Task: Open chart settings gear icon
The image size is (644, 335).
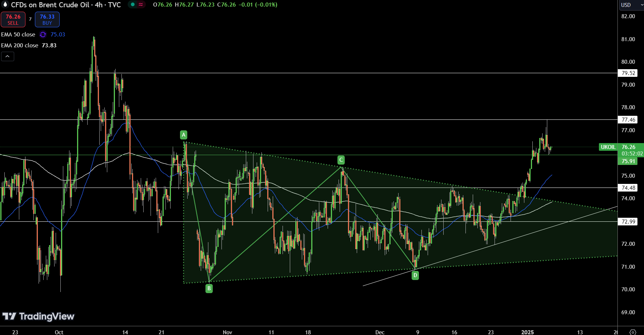Action: click(633, 332)
